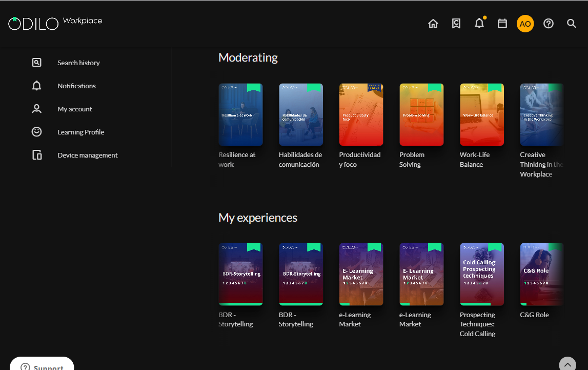The width and height of the screenshot is (588, 370).
Task: Open the C&G Role experience cover
Action: pyautogui.click(x=542, y=275)
